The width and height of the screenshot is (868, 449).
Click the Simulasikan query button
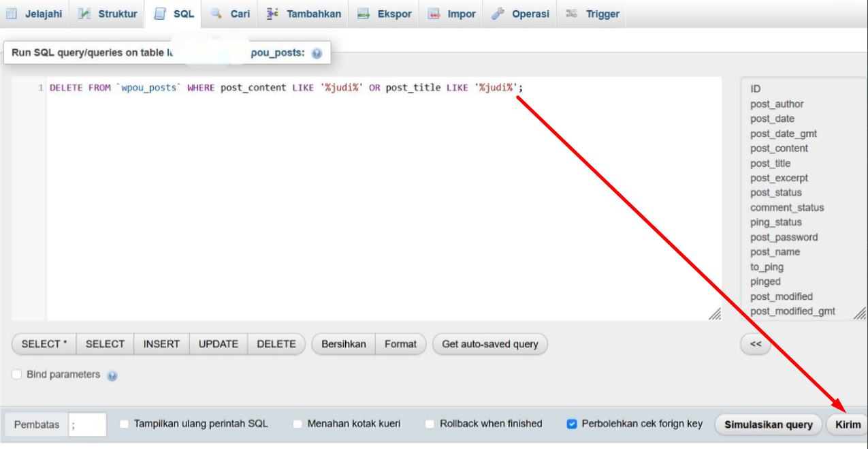click(768, 424)
